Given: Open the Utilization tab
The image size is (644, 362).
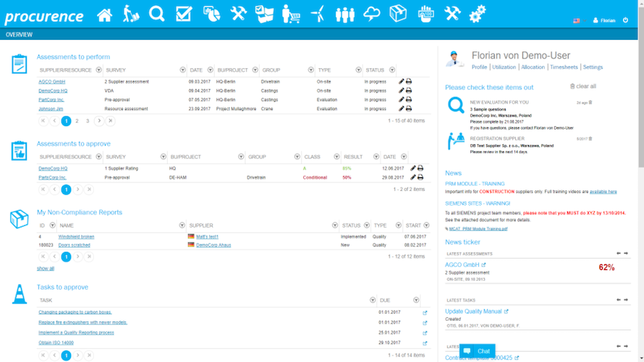Looking at the screenshot, I should click(x=504, y=67).
